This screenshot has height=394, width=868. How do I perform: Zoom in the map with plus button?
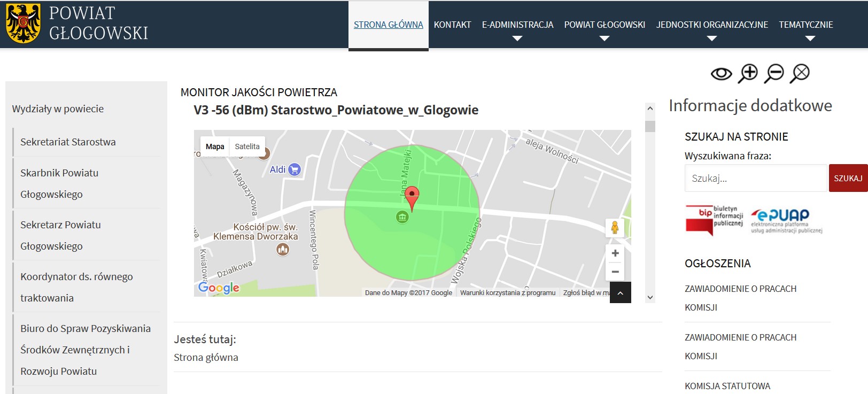pos(615,253)
